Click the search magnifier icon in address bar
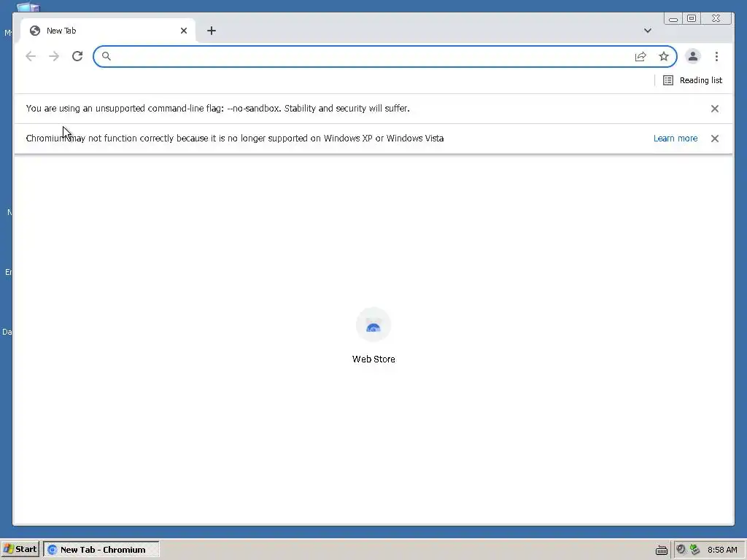Viewport: 747px width, 560px height. point(107,56)
